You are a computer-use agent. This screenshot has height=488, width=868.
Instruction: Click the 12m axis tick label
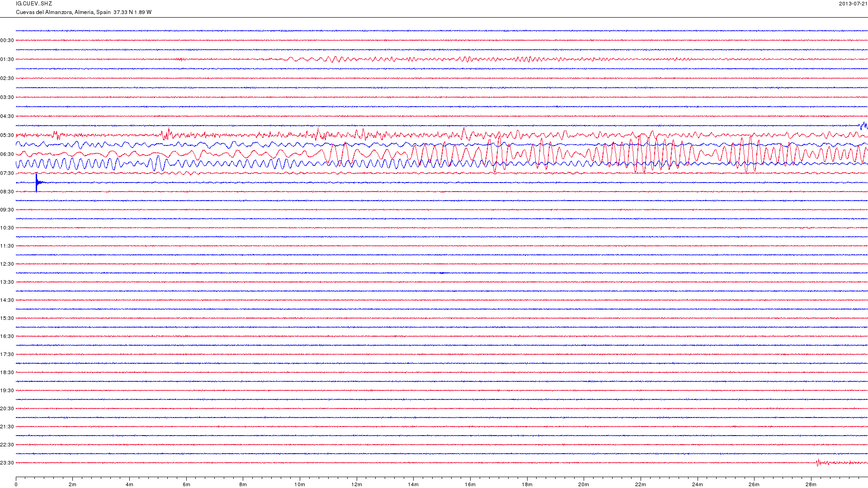[x=357, y=484]
